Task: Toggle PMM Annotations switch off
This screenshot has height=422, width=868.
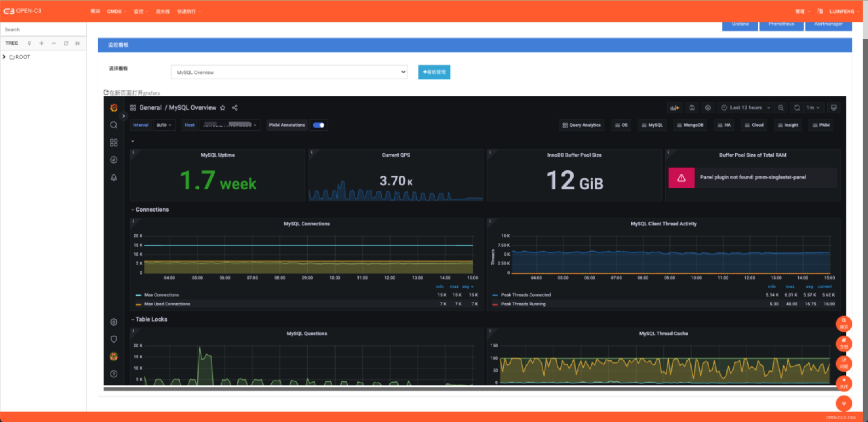Action: (x=318, y=125)
